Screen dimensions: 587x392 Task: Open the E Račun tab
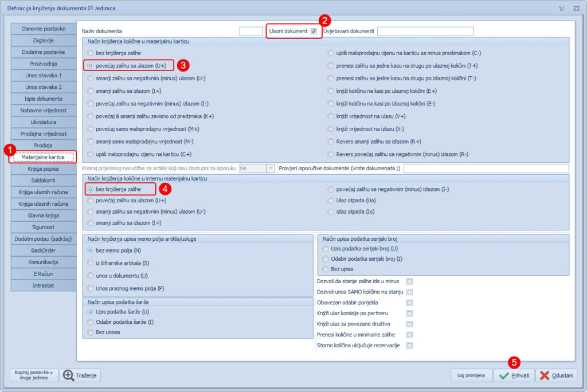click(43, 274)
